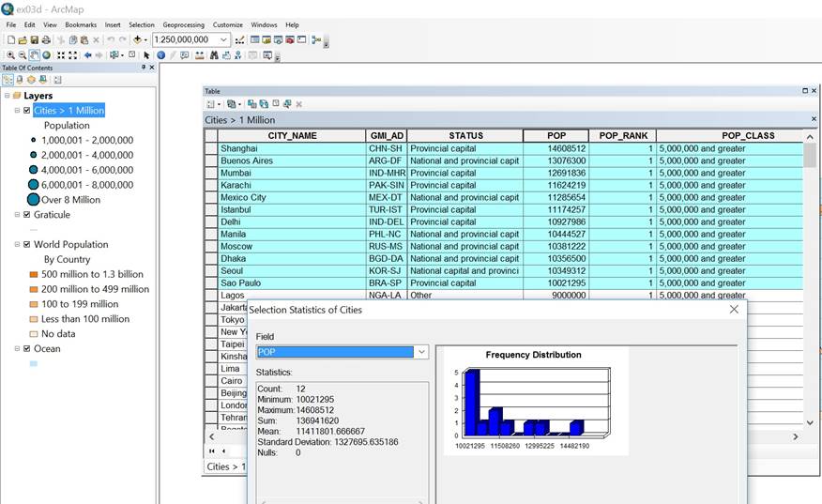
Task: Click Fixed Zoom In icon
Action: click(x=61, y=55)
